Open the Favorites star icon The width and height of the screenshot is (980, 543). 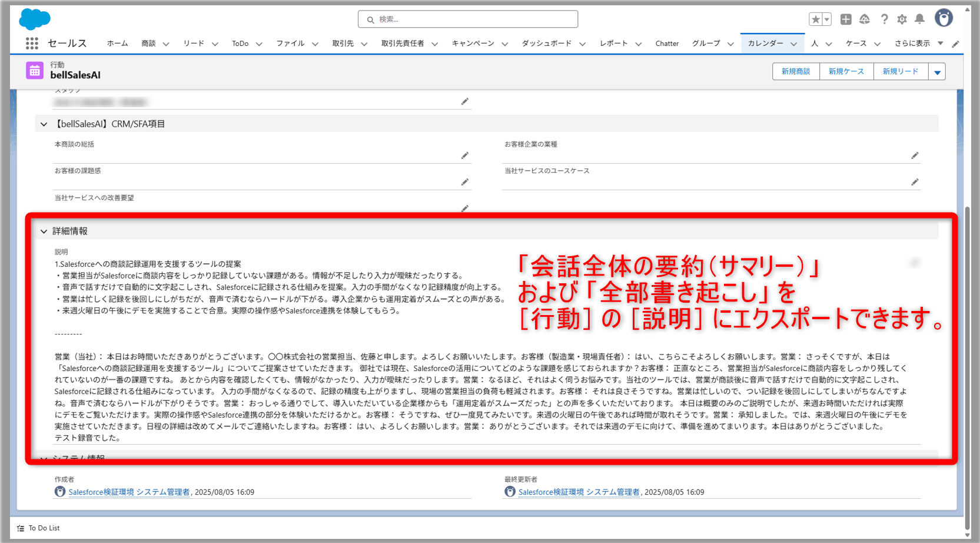pyautogui.click(x=815, y=19)
